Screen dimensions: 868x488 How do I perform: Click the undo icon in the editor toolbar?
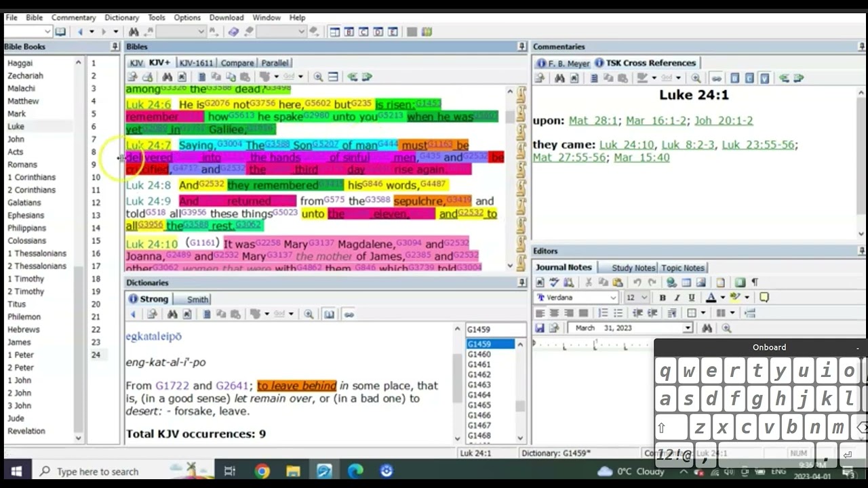637,283
